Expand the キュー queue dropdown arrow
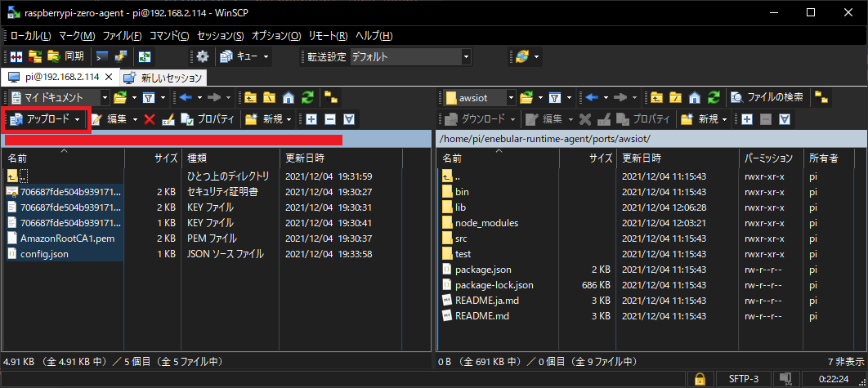 [266, 56]
